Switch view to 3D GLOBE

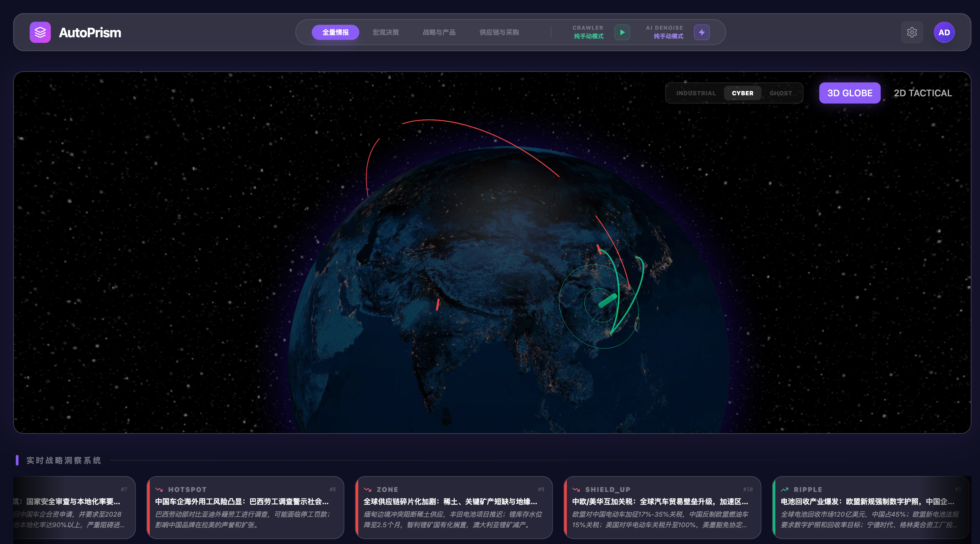pos(850,93)
